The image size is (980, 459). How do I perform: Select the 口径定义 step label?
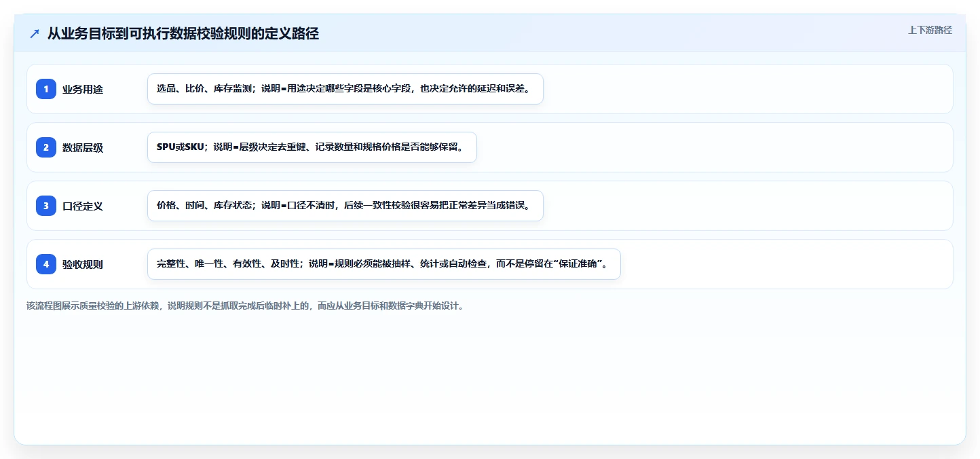(x=83, y=206)
